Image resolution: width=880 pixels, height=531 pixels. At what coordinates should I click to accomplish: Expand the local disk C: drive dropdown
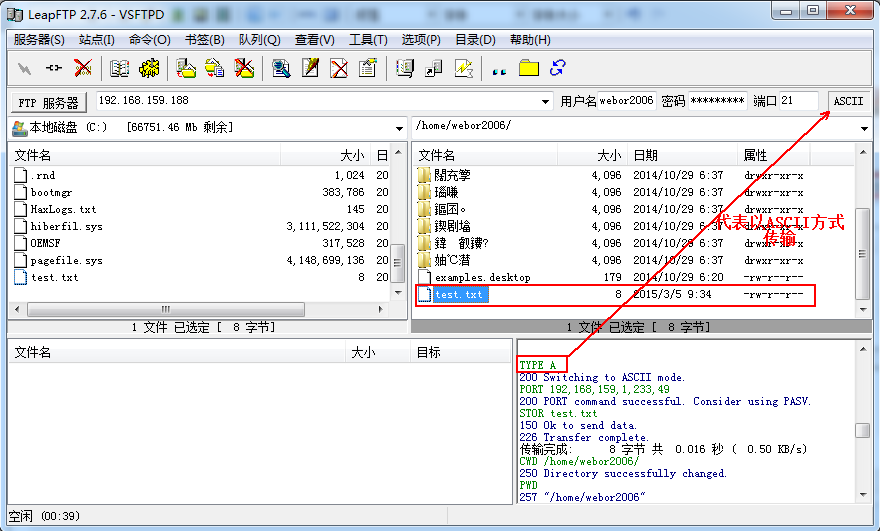(399, 129)
